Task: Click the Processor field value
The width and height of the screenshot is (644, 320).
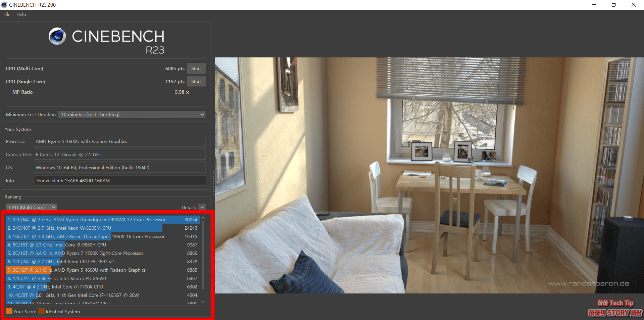Action: tap(120, 141)
